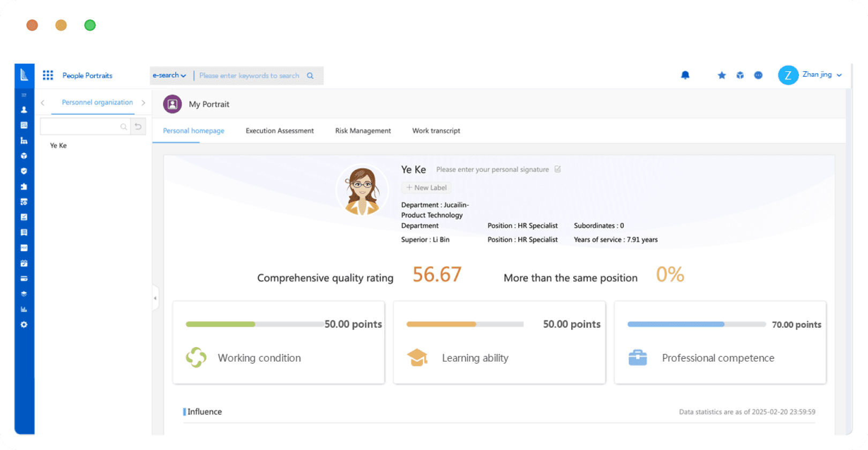Click the Zhan jing username label
The image size is (868, 450).
tap(817, 75)
